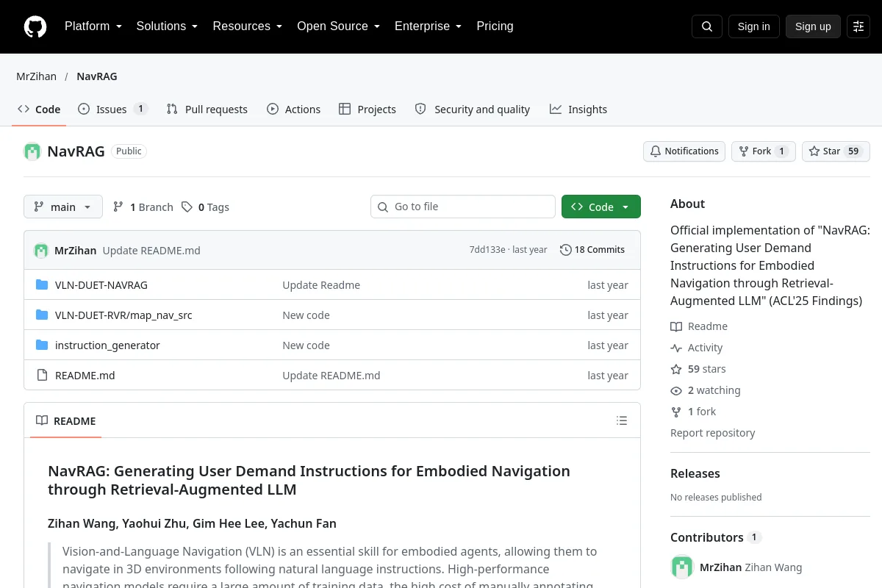The image size is (882, 588).
Task: Click the 1 Branch link
Action: [x=143, y=207]
